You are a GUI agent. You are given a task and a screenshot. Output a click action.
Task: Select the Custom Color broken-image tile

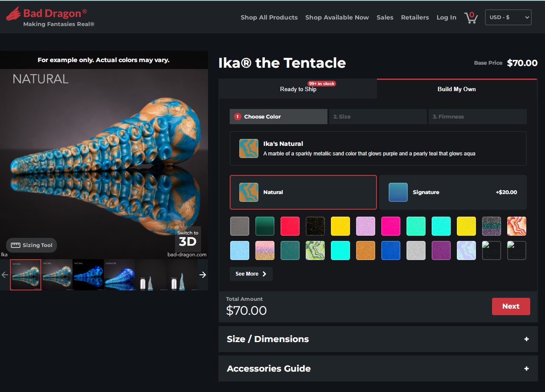[517, 250]
